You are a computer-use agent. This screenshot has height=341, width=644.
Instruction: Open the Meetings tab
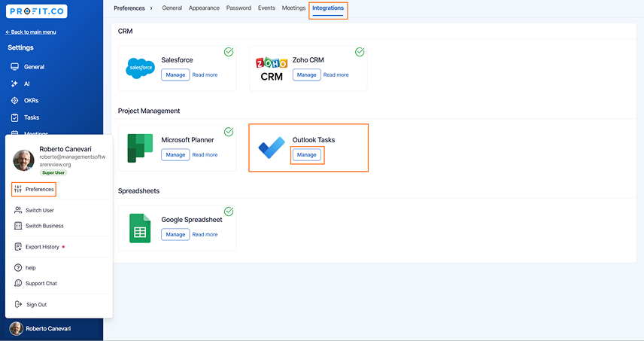point(293,8)
